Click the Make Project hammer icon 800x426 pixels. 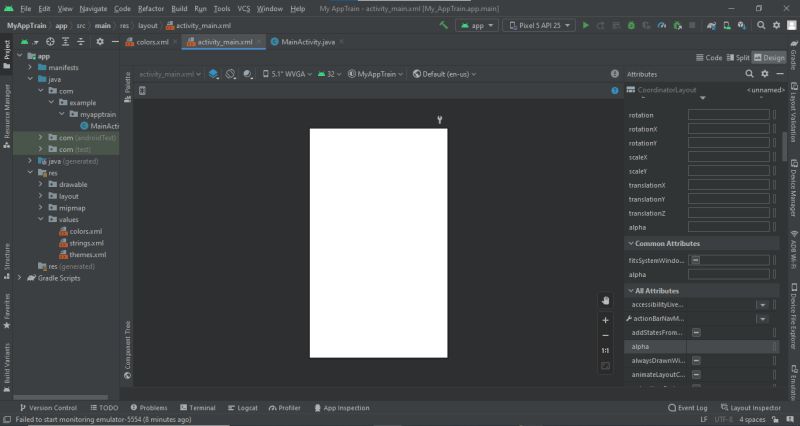443,25
